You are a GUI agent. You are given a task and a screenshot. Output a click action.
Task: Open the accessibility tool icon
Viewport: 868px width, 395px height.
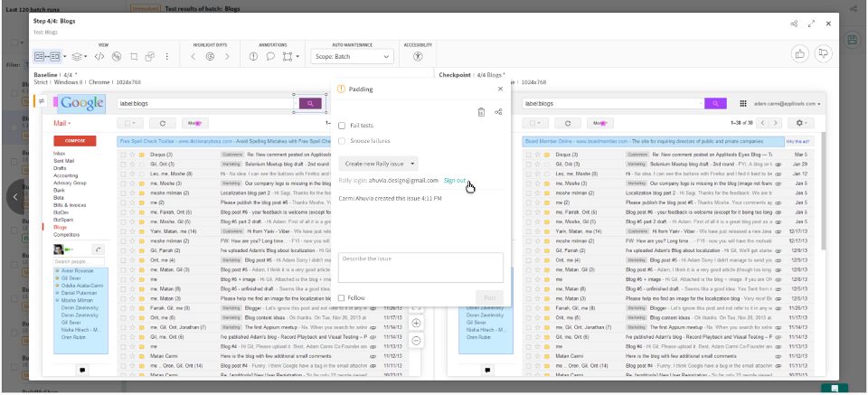417,56
